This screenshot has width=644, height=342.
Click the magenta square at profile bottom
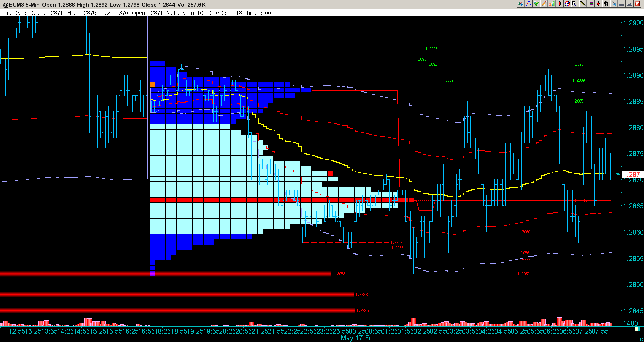(152, 274)
